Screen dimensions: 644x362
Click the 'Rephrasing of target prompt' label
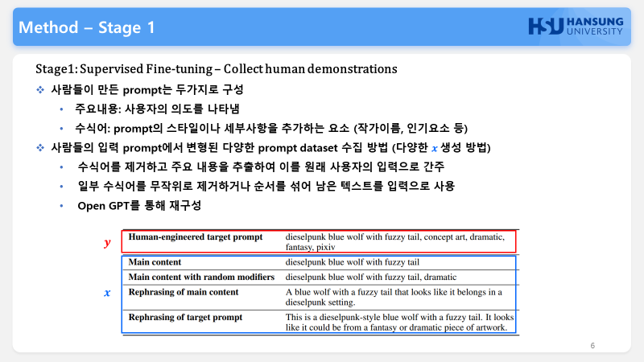tap(185, 317)
